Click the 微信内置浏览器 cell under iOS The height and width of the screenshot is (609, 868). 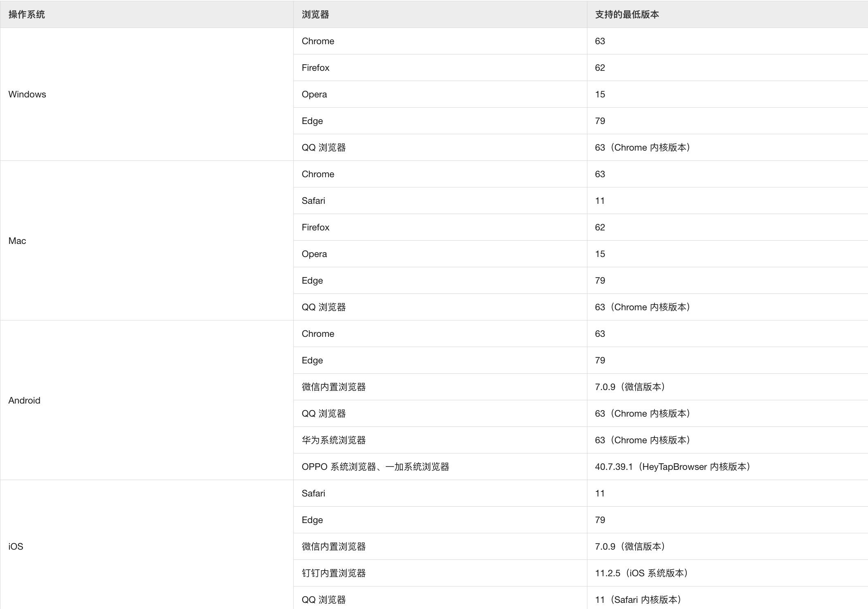334,546
